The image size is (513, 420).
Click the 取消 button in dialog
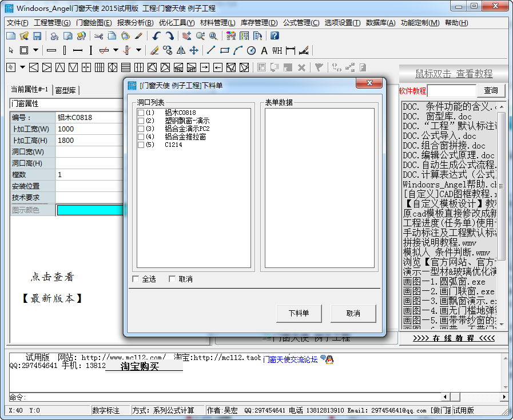pyautogui.click(x=353, y=314)
